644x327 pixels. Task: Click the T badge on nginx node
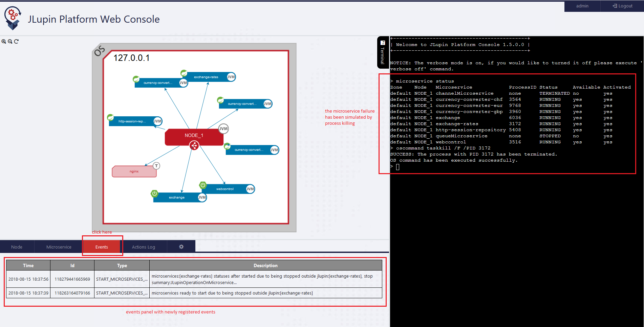click(x=156, y=166)
